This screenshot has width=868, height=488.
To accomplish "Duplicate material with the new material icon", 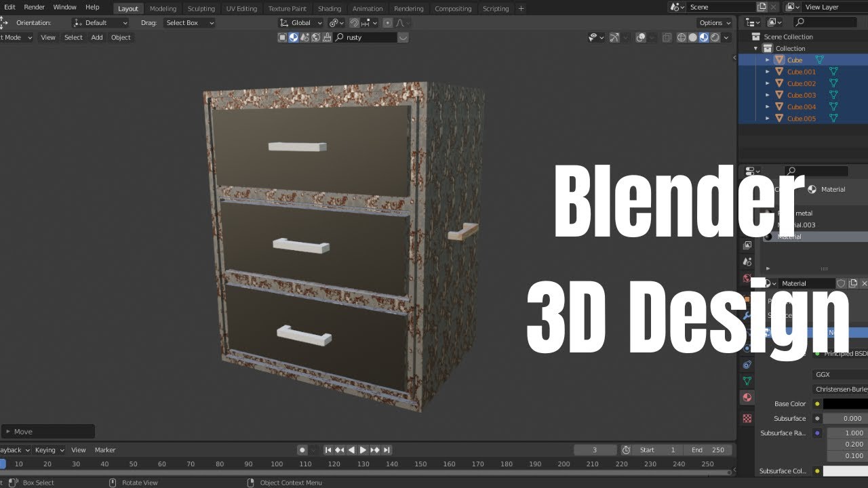I will (x=853, y=283).
